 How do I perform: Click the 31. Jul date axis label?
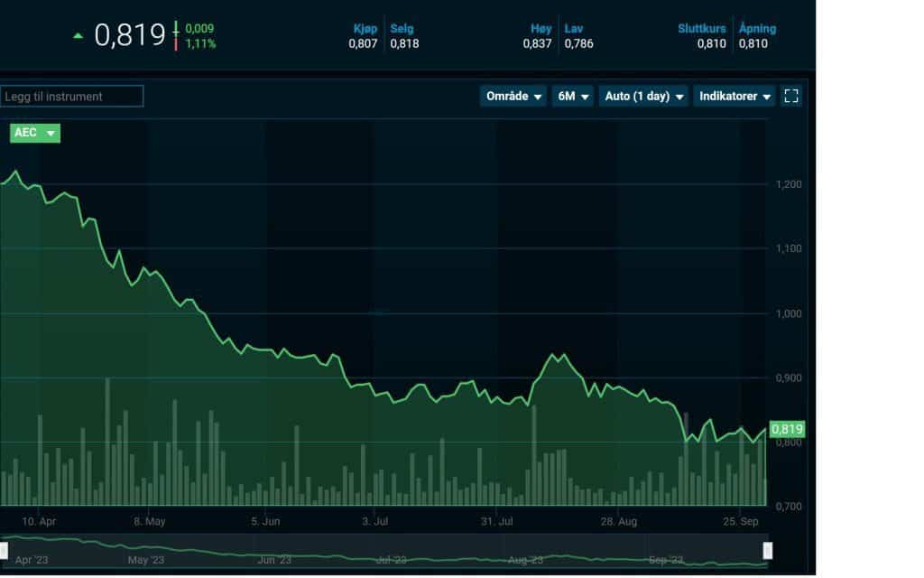pos(497,521)
